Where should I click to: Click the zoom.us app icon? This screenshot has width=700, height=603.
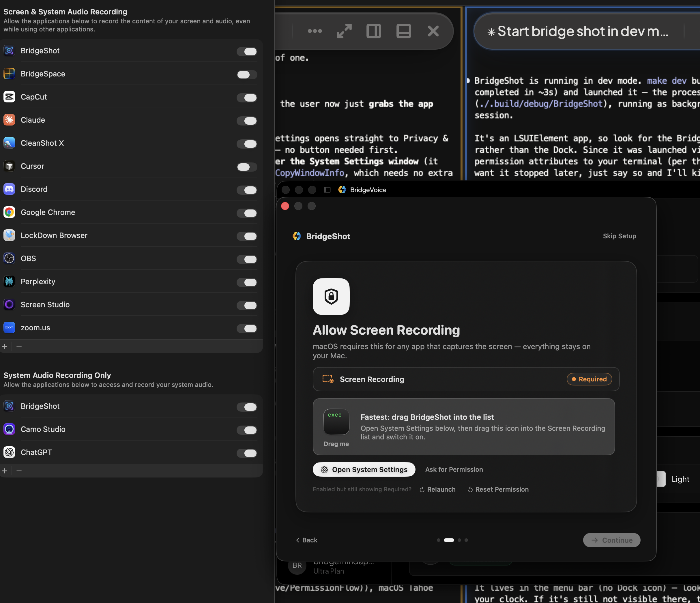click(9, 328)
